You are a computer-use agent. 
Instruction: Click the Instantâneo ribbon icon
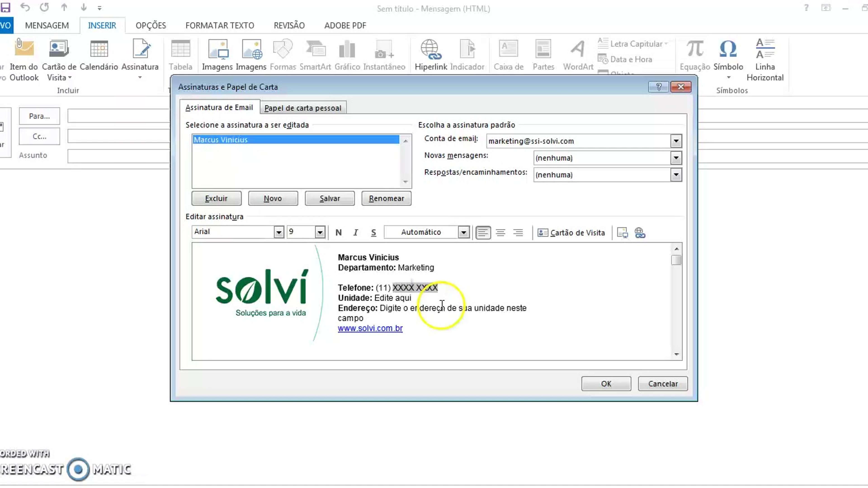tap(384, 55)
